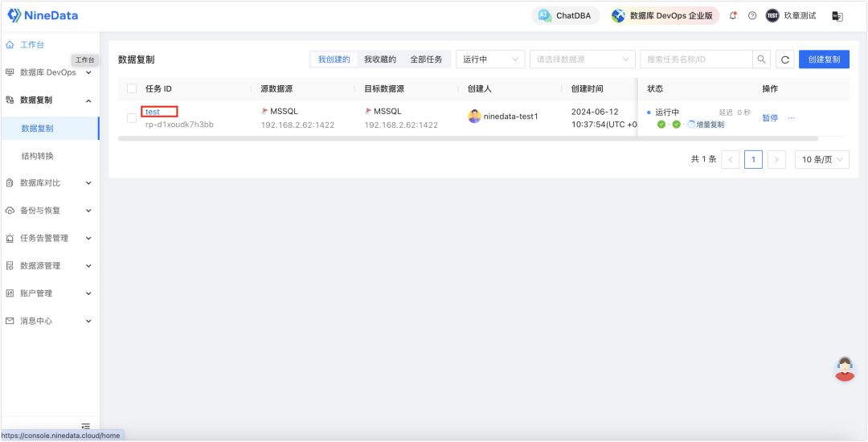This screenshot has width=868, height=442.
Task: Click the 备份与恢复 cloud icon
Action: (x=10, y=211)
